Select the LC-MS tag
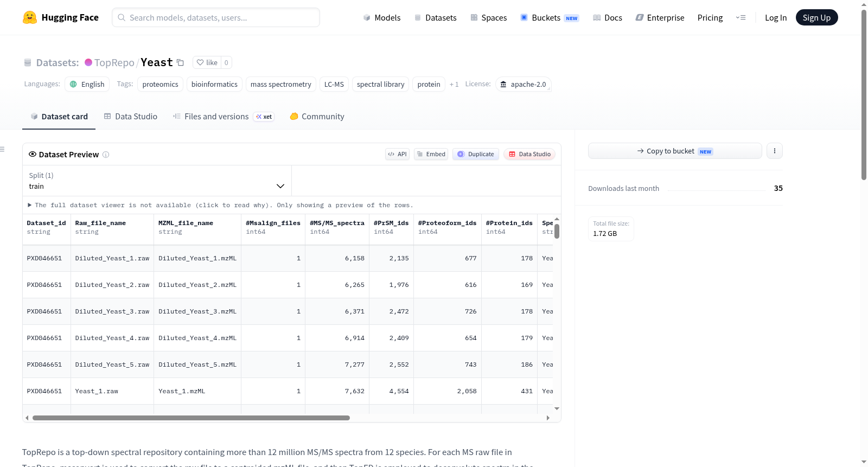The height and width of the screenshot is (467, 868). 334,84
